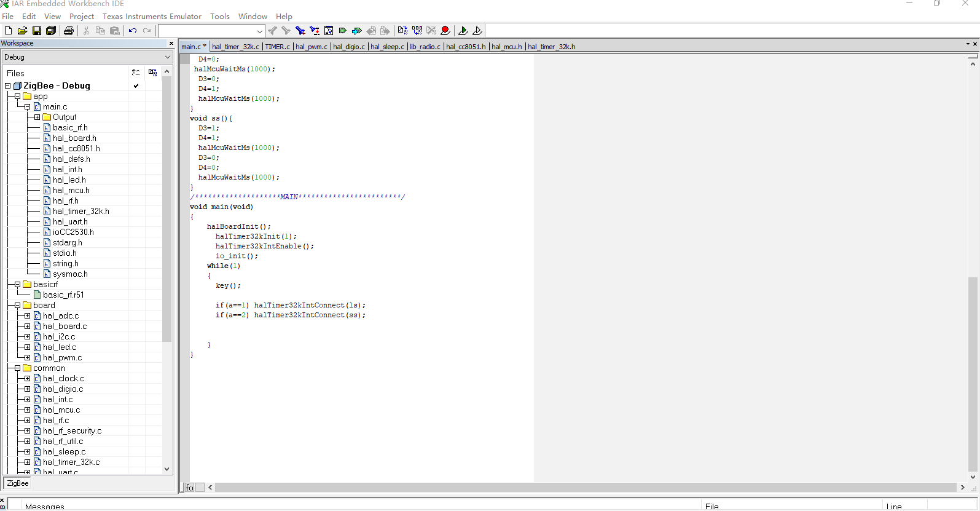Toggle a breakpoint with red dot icon
The image size is (980, 511).
pos(445,31)
